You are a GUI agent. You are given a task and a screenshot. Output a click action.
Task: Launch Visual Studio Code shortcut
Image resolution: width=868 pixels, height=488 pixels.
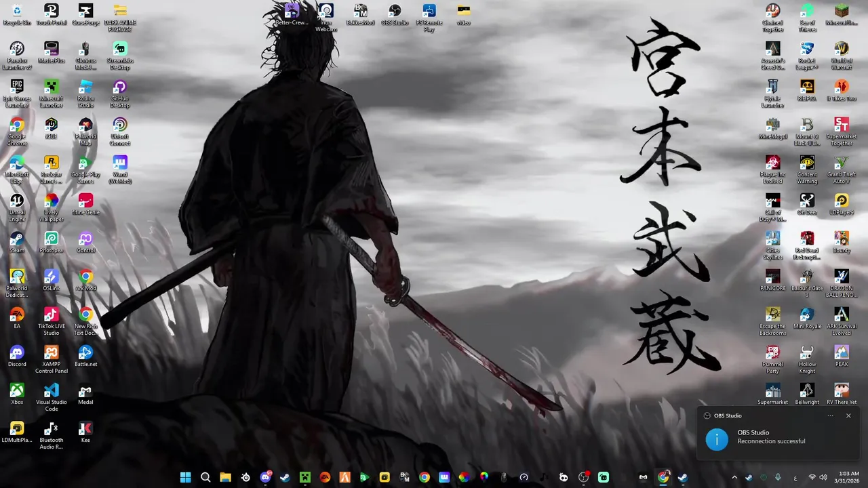coord(52,398)
